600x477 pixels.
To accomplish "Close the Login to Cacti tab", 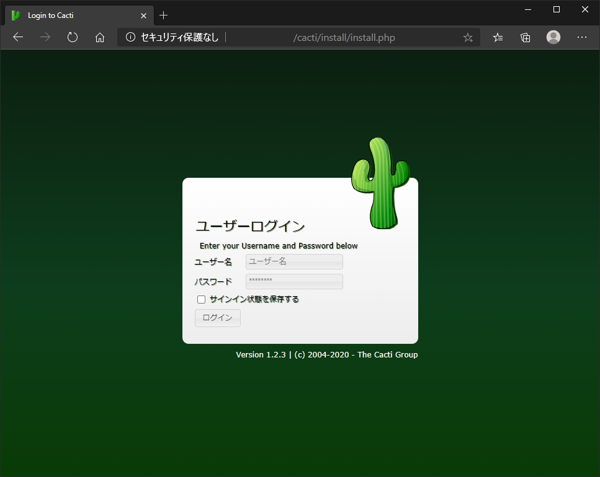I will (x=143, y=16).
